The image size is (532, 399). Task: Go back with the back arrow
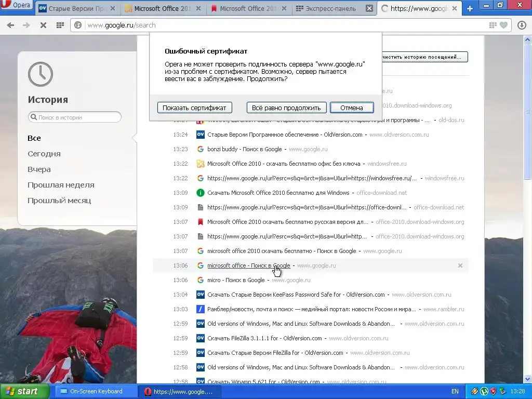pos(10,25)
